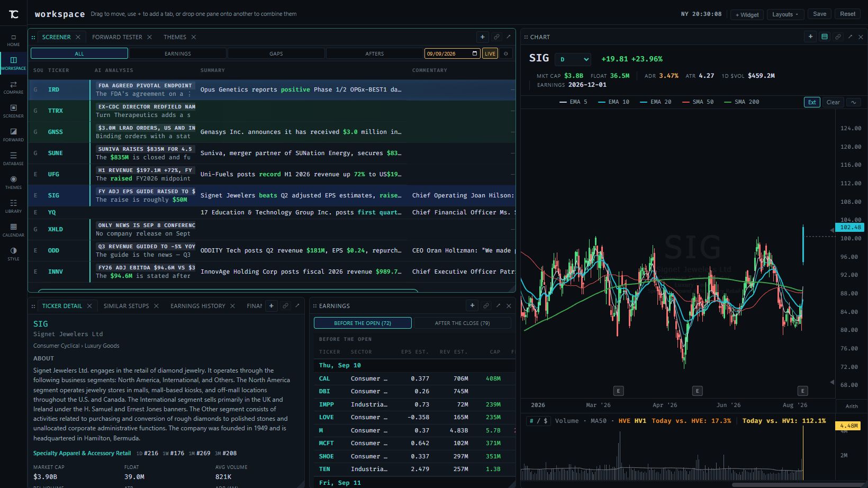
Task: Open the screener date picker calendar icon
Action: click(475, 53)
